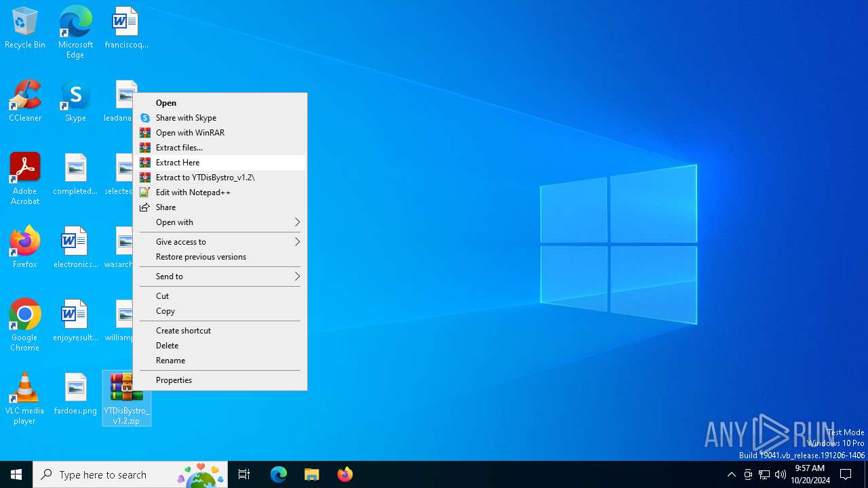The width and height of the screenshot is (868, 488).
Task: Choose Cut from the context menu
Action: click(x=220, y=296)
